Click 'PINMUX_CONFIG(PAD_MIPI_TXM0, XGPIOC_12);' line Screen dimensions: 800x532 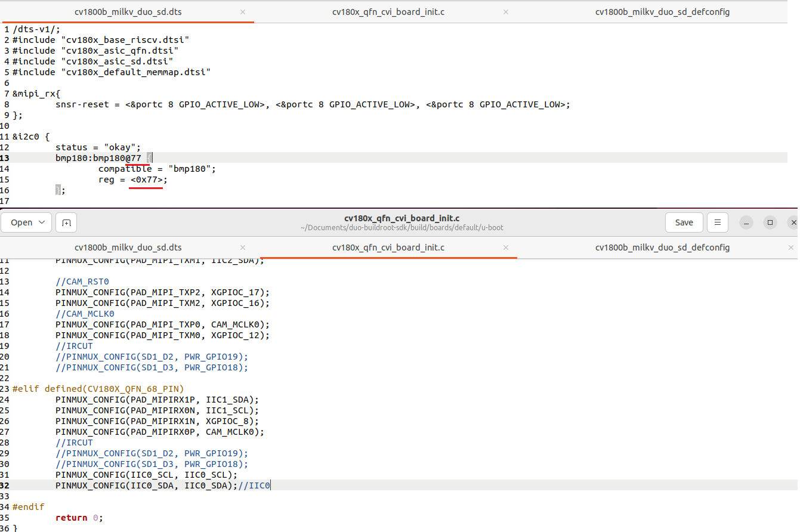point(163,335)
